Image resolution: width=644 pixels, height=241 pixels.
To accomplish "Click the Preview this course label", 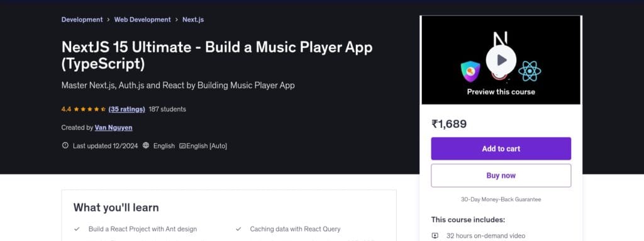I will point(501,92).
